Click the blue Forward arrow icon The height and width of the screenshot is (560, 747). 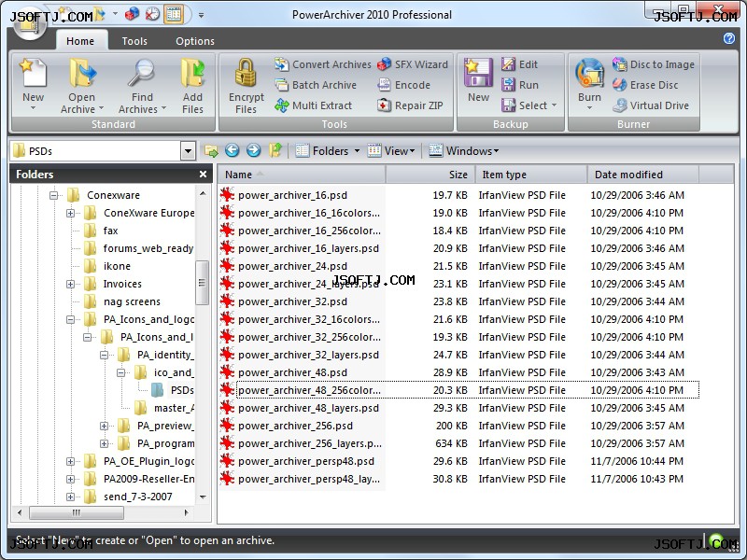[x=253, y=150]
